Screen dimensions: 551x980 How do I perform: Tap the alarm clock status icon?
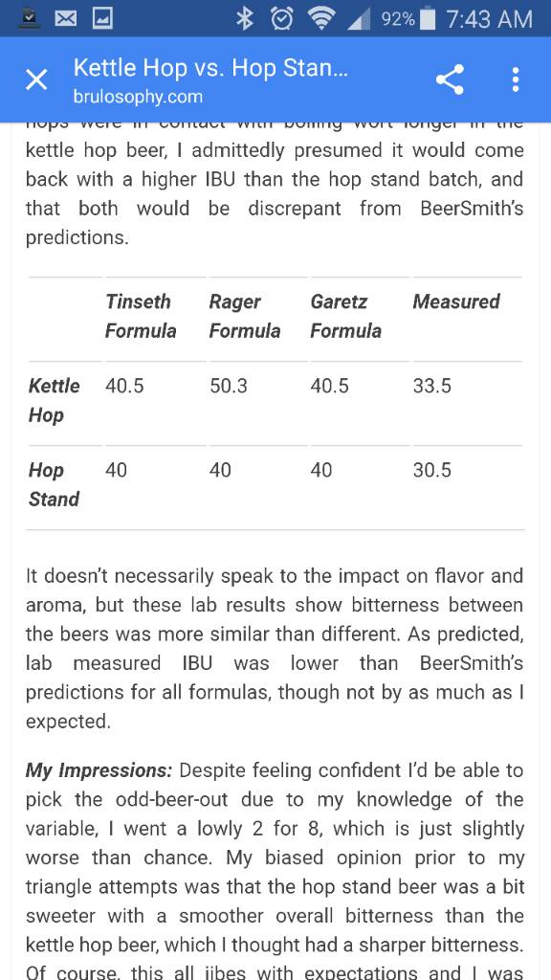coord(282,19)
